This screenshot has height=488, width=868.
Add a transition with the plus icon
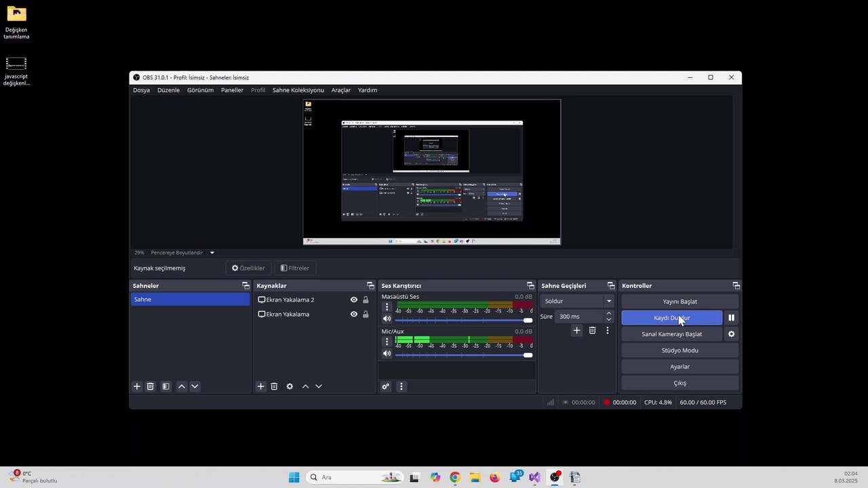pyautogui.click(x=576, y=331)
